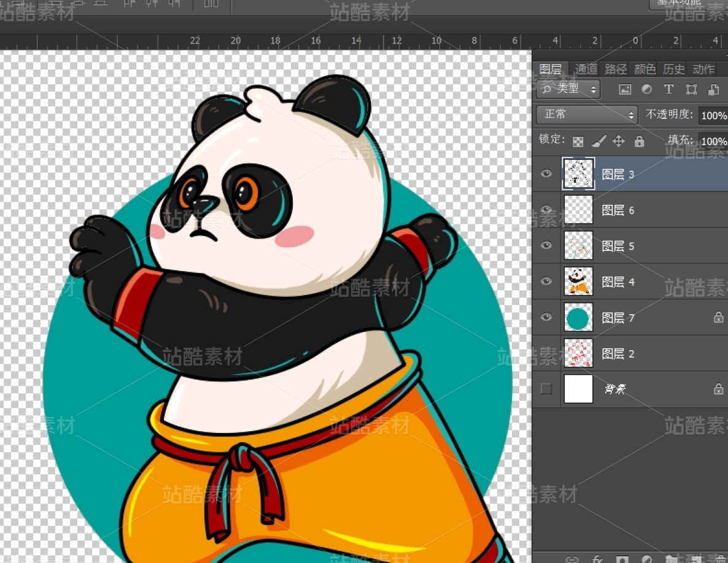Hide 图层 5 using eye icon
This screenshot has width=728, height=563.
click(x=546, y=245)
